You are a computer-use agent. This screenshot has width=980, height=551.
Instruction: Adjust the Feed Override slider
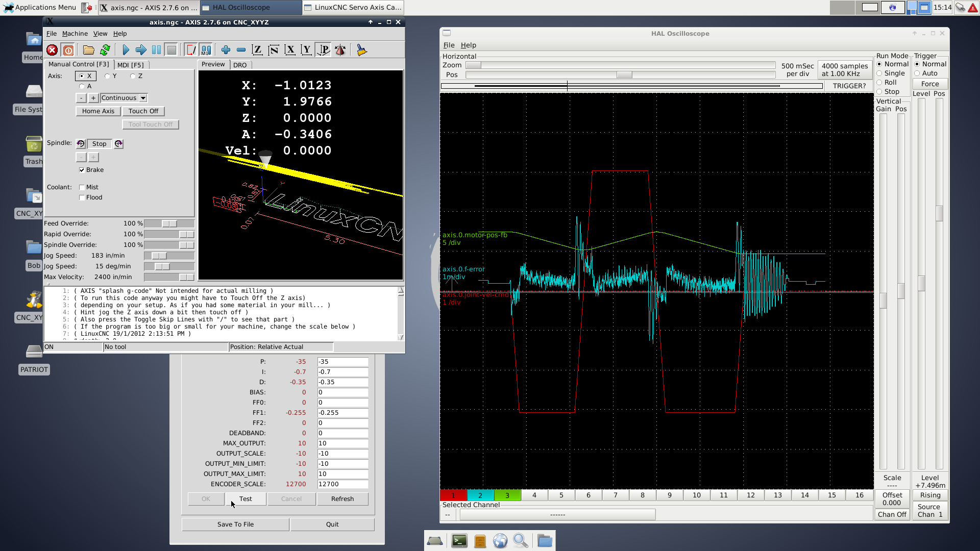pyautogui.click(x=169, y=223)
